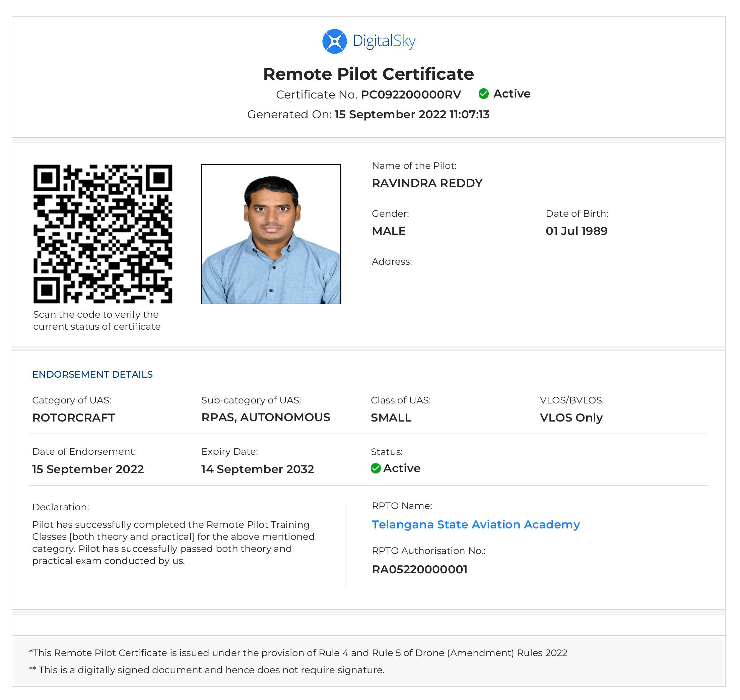Click the Status label in endorsement details
740x700 pixels.
pyautogui.click(x=387, y=452)
